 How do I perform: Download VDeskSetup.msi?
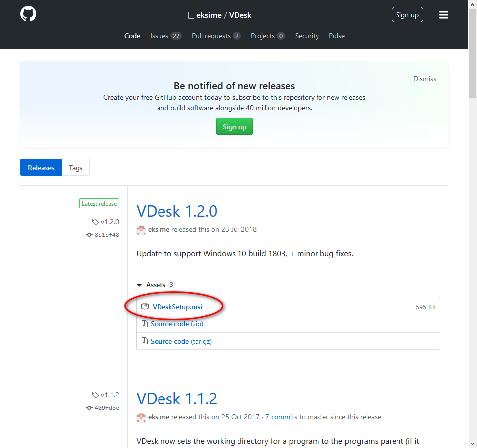tap(177, 307)
